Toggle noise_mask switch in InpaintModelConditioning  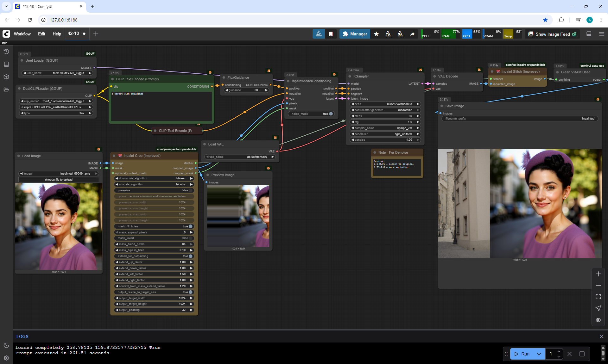(x=331, y=114)
